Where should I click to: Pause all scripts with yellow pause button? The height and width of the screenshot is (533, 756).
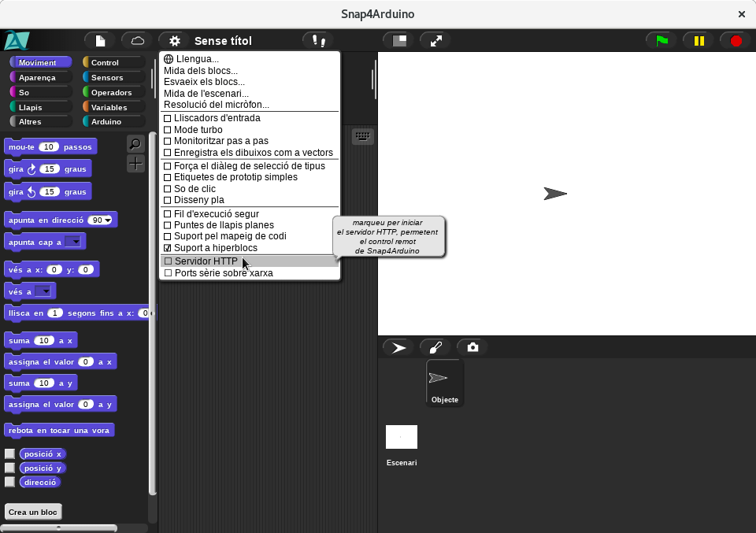coord(699,41)
